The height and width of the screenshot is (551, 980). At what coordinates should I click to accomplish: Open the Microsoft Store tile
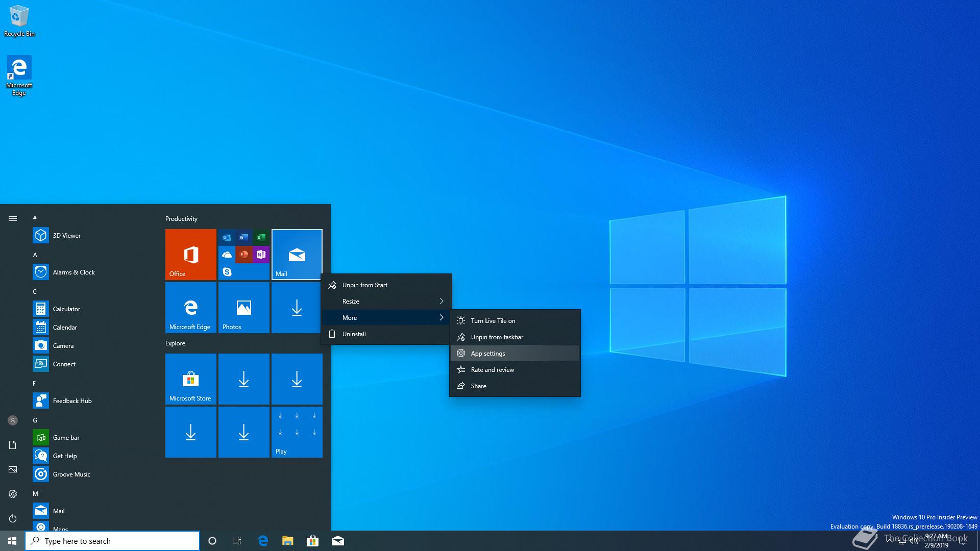[190, 379]
